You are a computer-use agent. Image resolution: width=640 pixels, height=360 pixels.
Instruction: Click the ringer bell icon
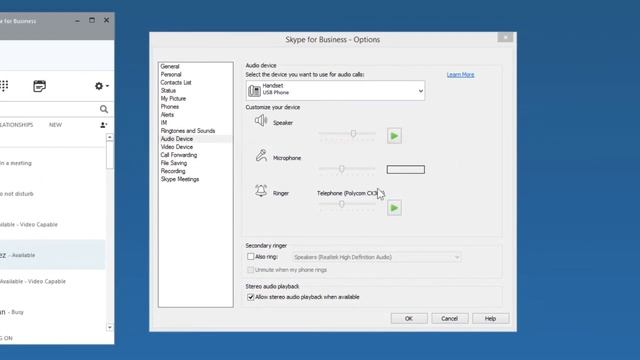[261, 191]
